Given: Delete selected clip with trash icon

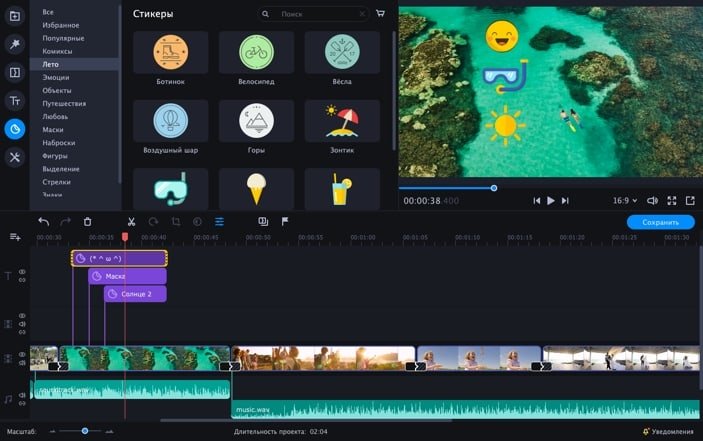Looking at the screenshot, I should [x=87, y=222].
